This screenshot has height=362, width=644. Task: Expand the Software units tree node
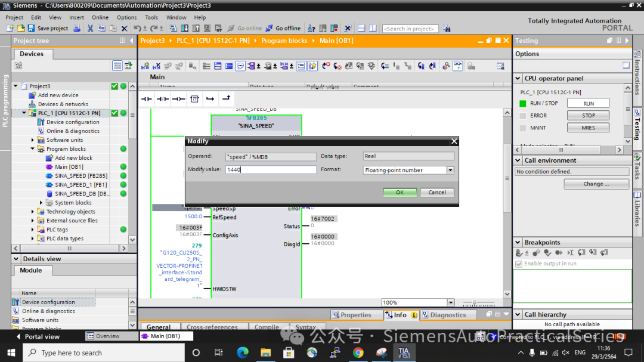33,140
